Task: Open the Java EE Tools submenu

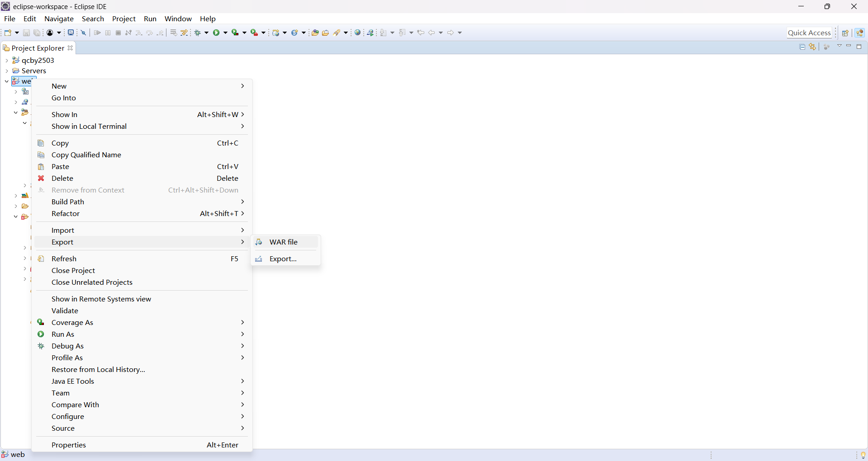Action: pos(142,381)
